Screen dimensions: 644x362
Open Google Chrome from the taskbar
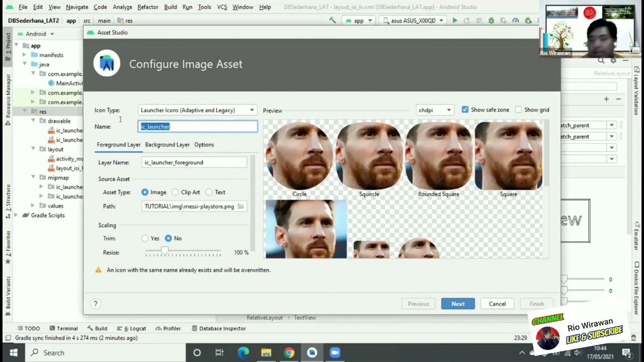coord(289,352)
